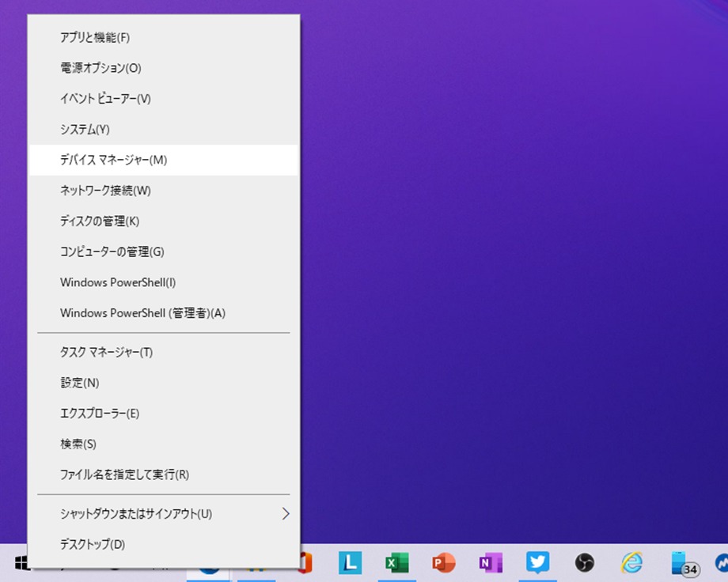Image resolution: width=728 pixels, height=582 pixels.
Task: Open OBS Studio from the taskbar
Action: (x=585, y=563)
